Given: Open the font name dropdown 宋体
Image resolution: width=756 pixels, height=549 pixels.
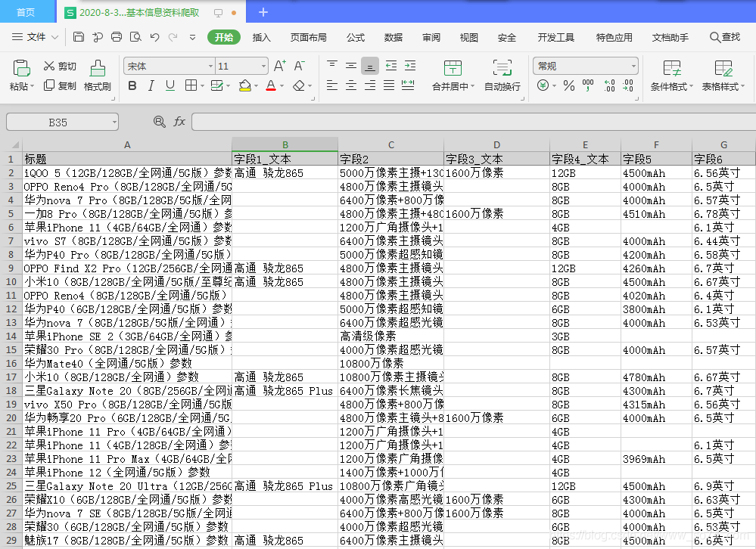Looking at the screenshot, I should (210, 66).
